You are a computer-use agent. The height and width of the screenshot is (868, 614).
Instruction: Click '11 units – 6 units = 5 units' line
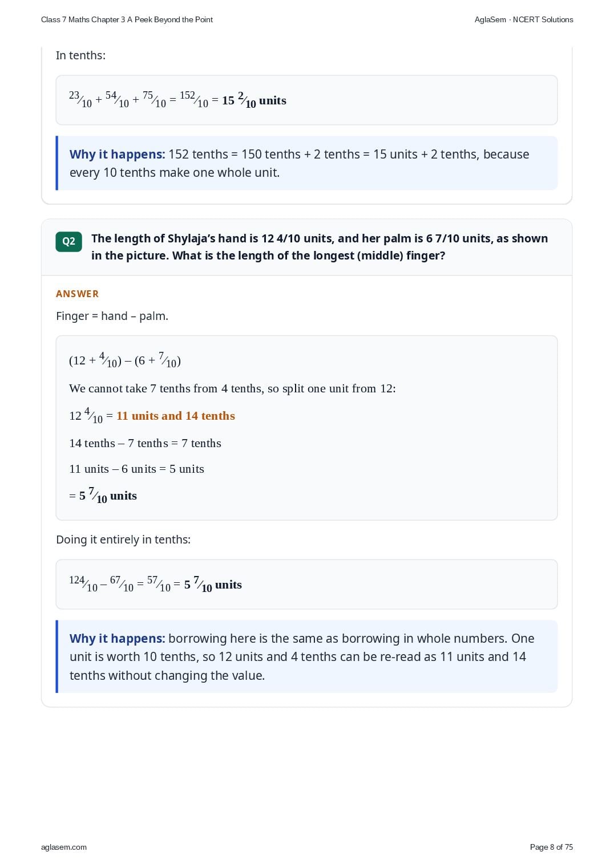tap(136, 469)
